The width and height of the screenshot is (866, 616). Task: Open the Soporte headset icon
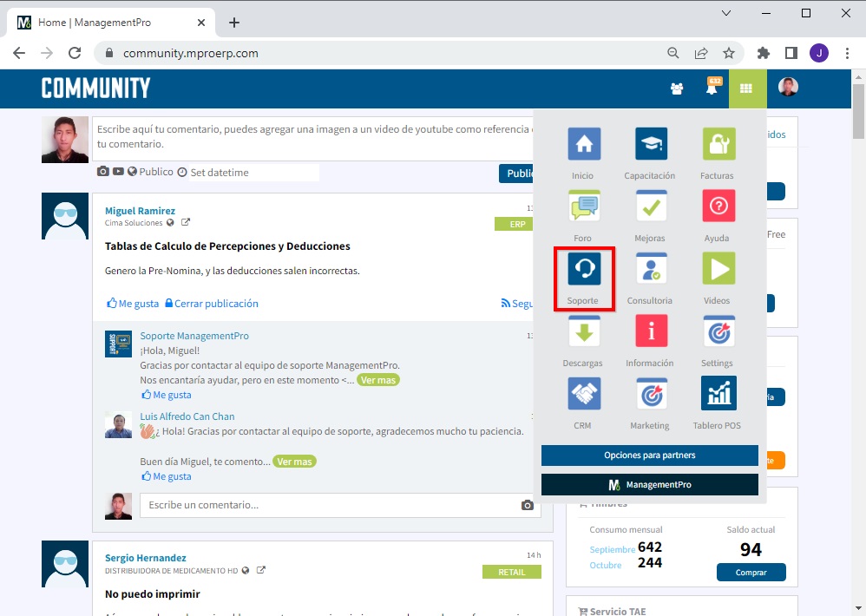tap(584, 269)
